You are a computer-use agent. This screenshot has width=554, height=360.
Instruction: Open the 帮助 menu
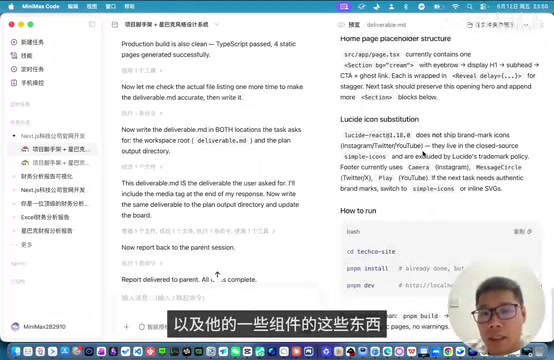tap(130, 6)
